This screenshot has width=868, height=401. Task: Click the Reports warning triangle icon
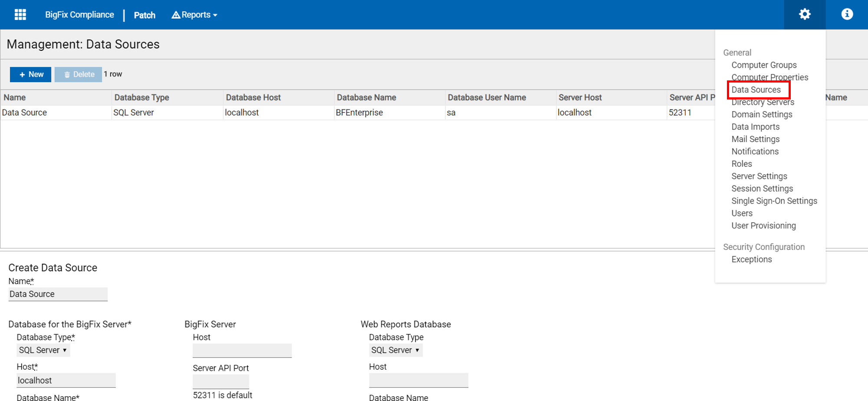click(176, 15)
